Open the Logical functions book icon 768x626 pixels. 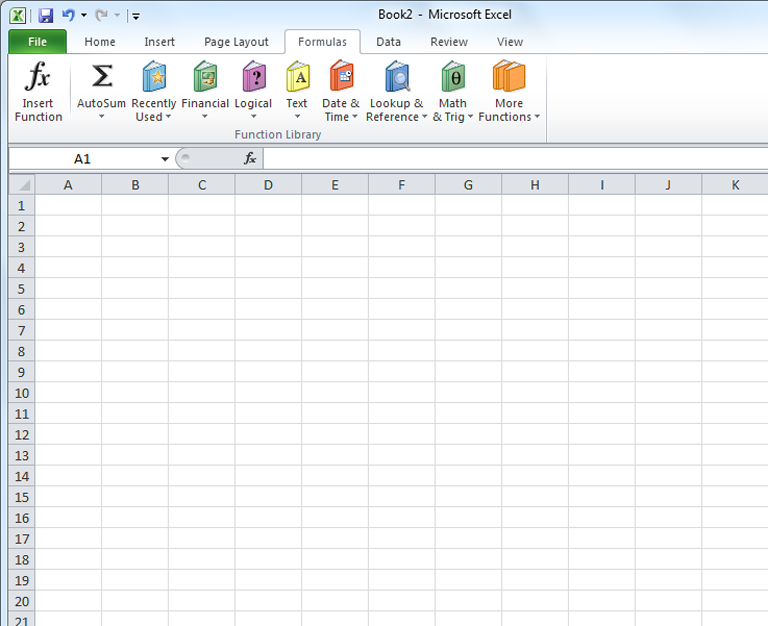[x=253, y=77]
